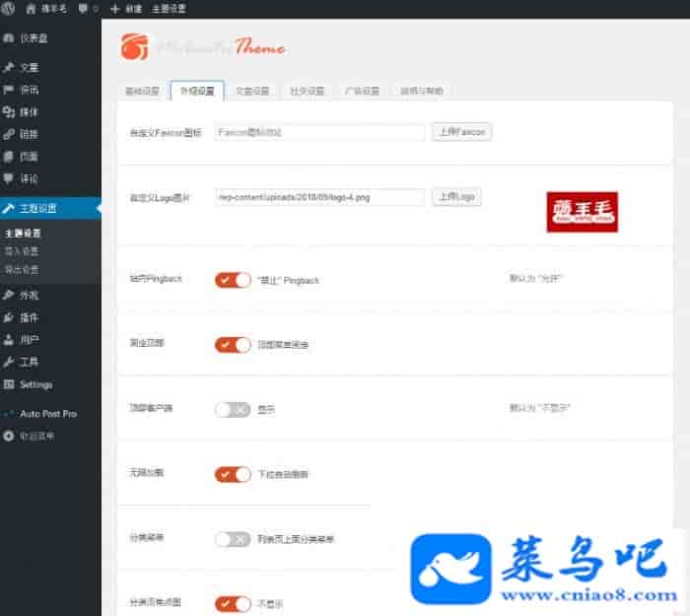Switch to the 基础设置 tab
Screen dimensions: 690x616
pyautogui.click(x=141, y=92)
